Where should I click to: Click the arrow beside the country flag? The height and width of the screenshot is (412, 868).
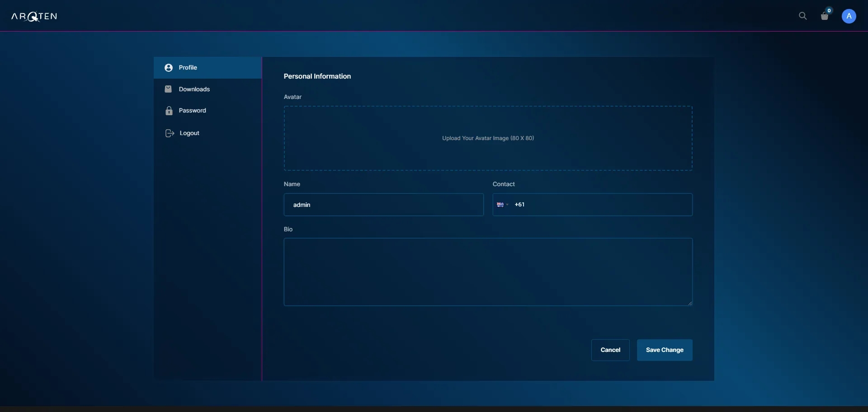[507, 205]
